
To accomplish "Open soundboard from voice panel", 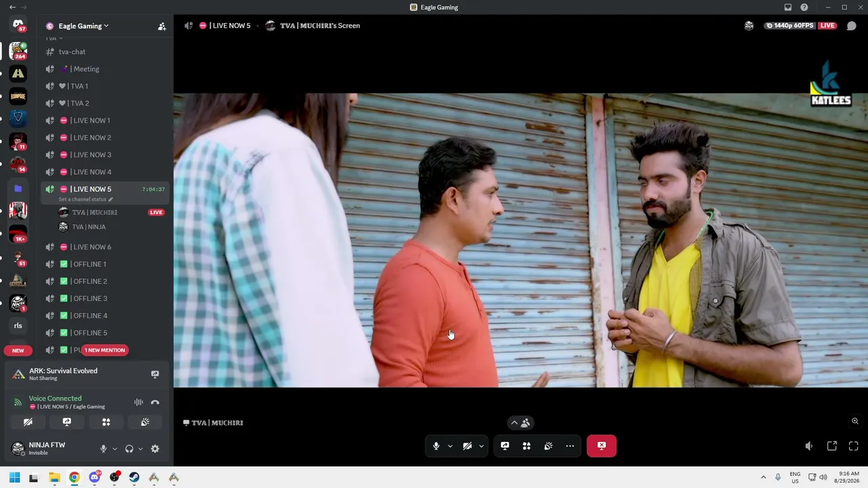I will pyautogui.click(x=145, y=422).
